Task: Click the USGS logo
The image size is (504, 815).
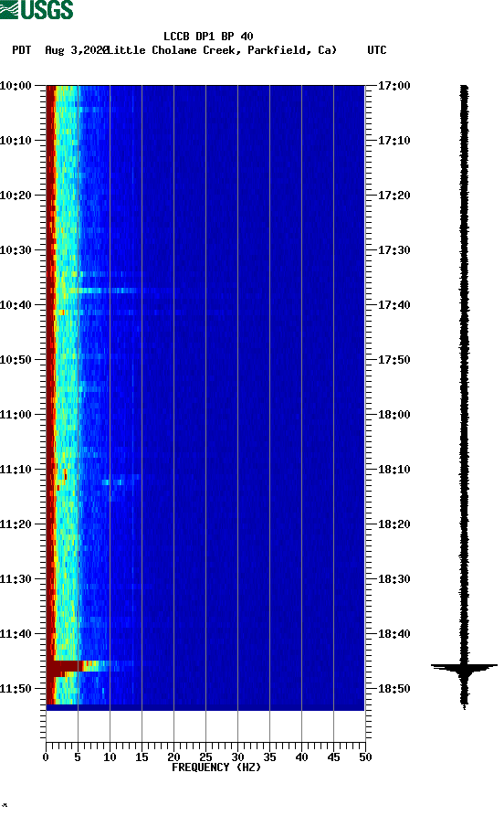Action: point(37,9)
